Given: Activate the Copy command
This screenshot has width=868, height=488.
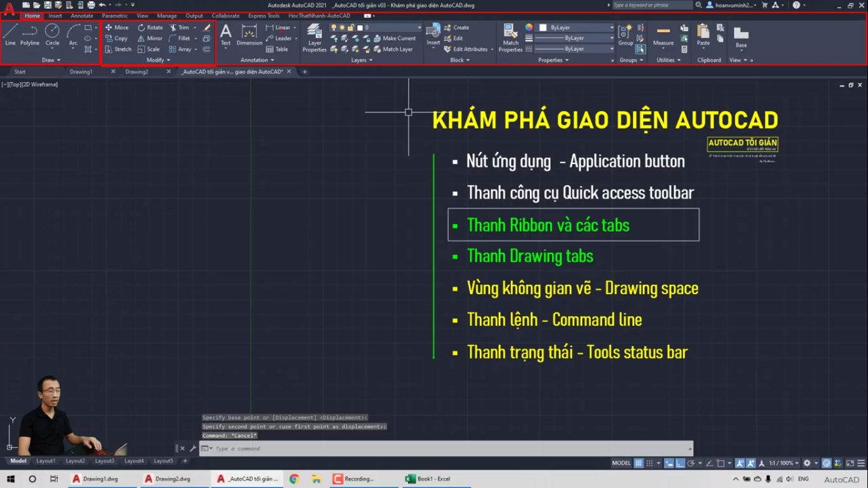Looking at the screenshot, I should pos(116,38).
